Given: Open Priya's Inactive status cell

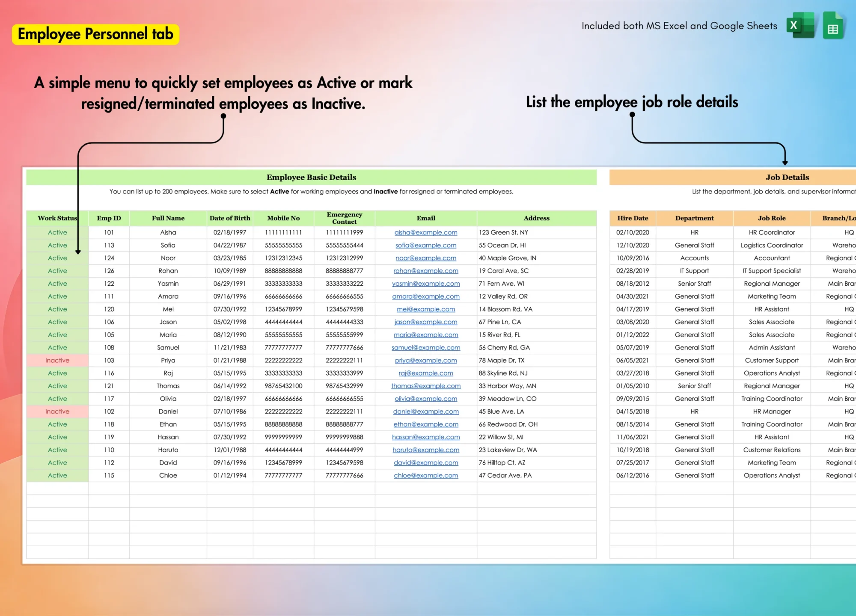Looking at the screenshot, I should (57, 360).
